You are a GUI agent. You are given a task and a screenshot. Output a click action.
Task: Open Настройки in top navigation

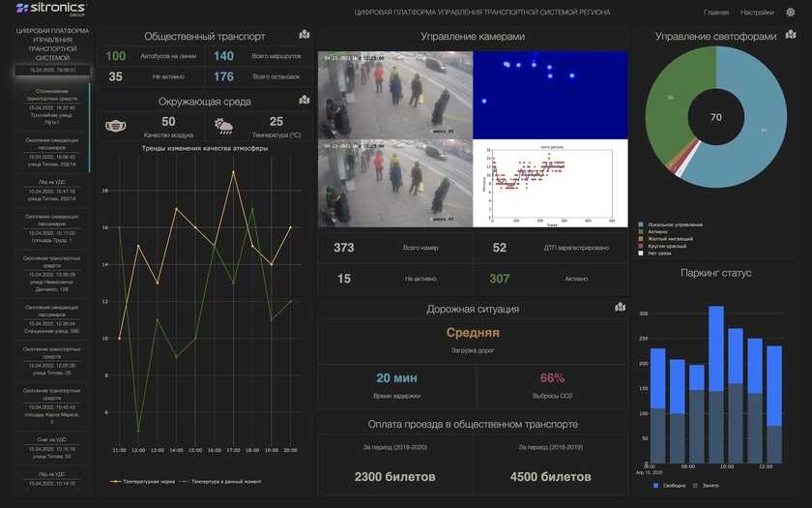(x=757, y=13)
